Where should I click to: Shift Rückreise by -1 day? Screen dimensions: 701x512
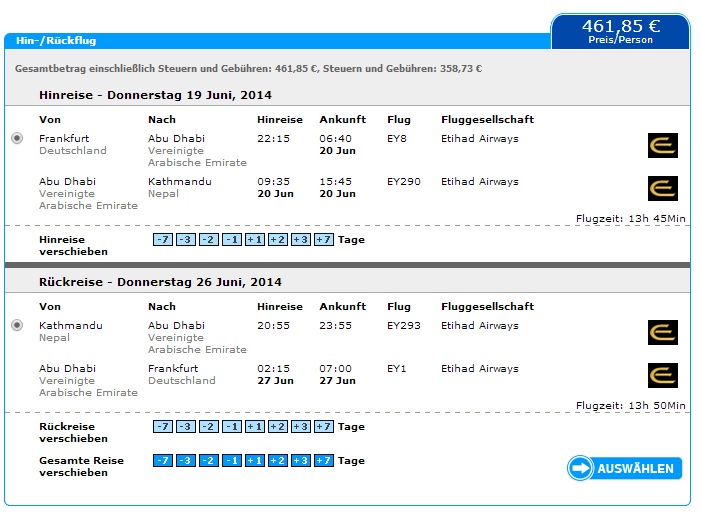pos(232,427)
